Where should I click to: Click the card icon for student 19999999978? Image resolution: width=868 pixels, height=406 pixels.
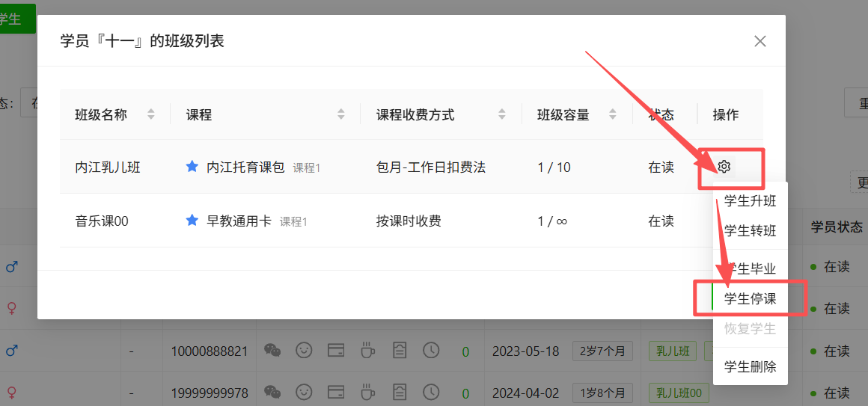pos(336,392)
